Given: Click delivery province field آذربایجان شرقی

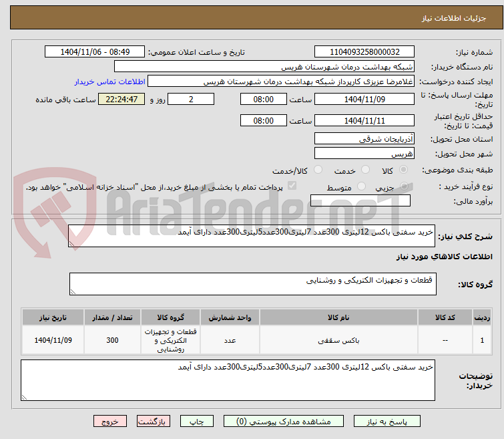Looking at the screenshot, I should (x=364, y=139).
